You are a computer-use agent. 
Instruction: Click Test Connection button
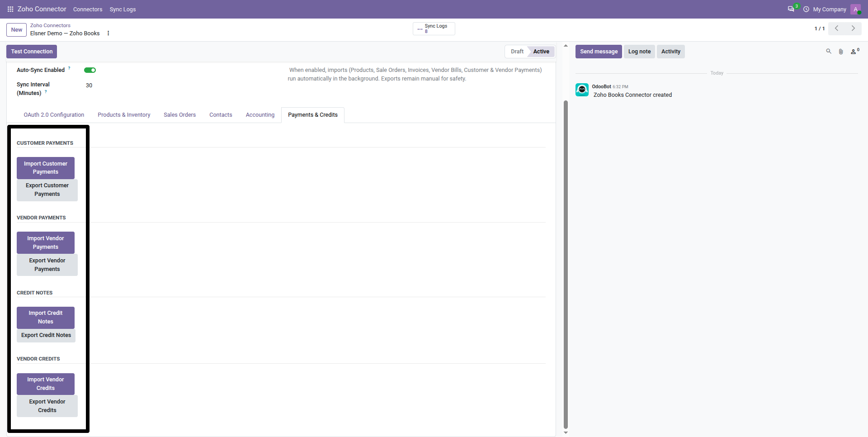32,52
